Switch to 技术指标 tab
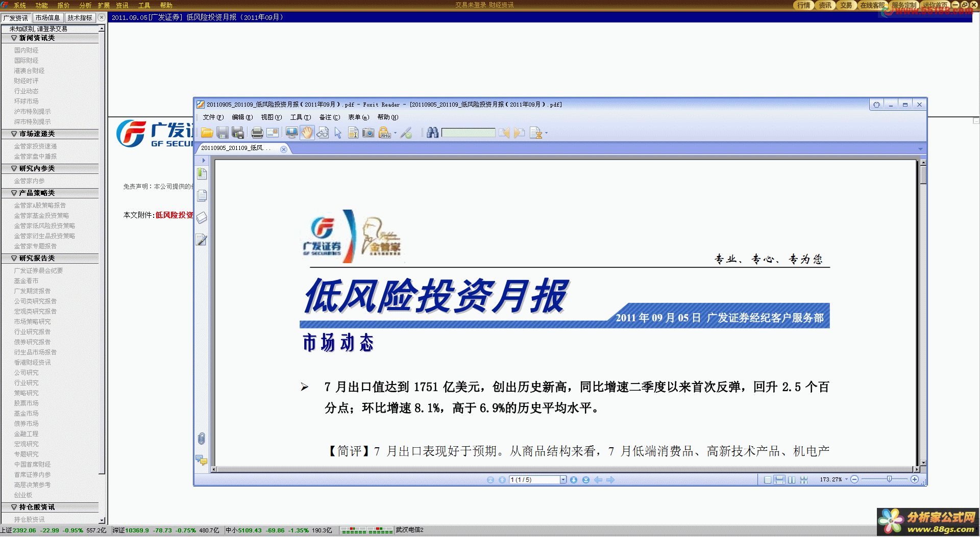Viewport: 980px width, 537px height. click(x=80, y=18)
